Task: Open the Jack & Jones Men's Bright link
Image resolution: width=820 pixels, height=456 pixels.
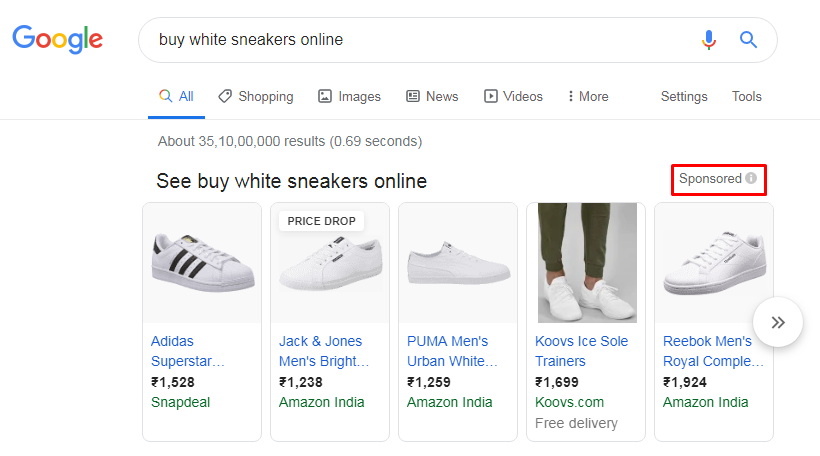Action: point(324,351)
